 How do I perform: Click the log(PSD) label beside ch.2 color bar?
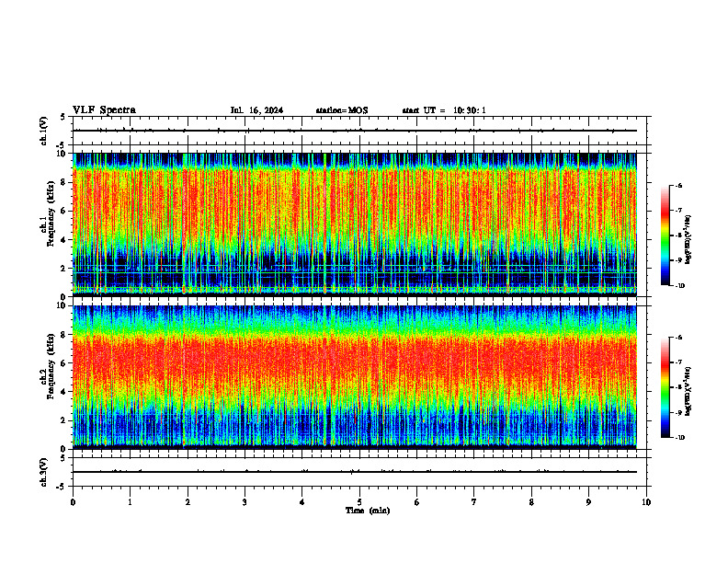click(688, 390)
